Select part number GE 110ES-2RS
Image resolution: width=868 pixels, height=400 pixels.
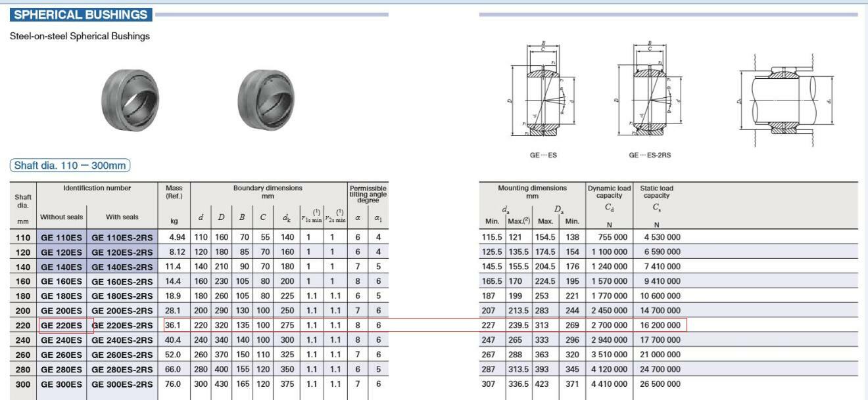pyautogui.click(x=122, y=237)
